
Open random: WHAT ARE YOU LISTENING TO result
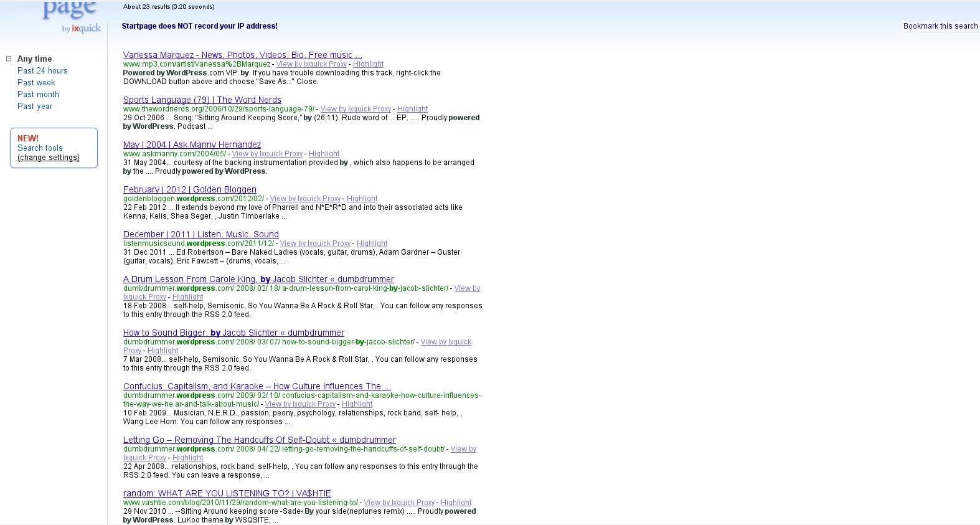(227, 493)
